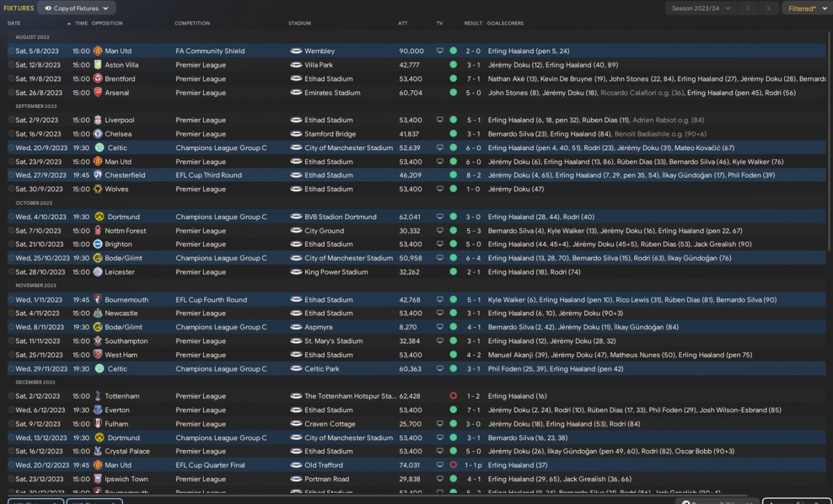The width and height of the screenshot is (833, 504).
Task: Tick the check circle for Sat, 2/12/2023 fixture
Action: (11, 396)
